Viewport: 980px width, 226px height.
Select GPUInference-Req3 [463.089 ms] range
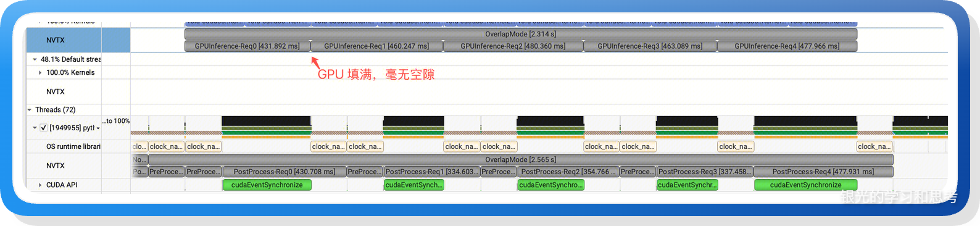[650, 46]
